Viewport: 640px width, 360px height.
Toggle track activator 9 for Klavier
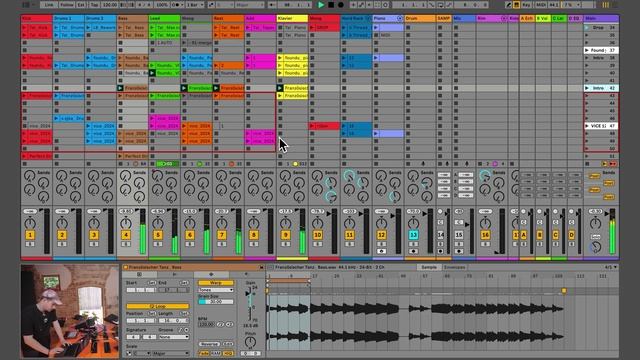[286, 235]
